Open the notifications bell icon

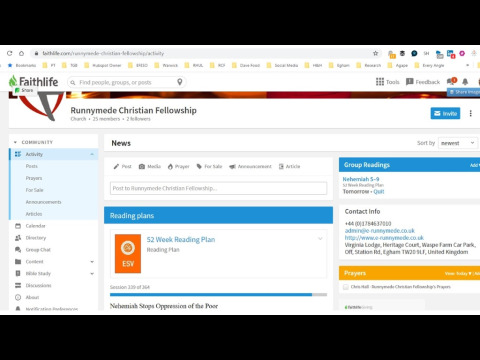click(x=465, y=82)
